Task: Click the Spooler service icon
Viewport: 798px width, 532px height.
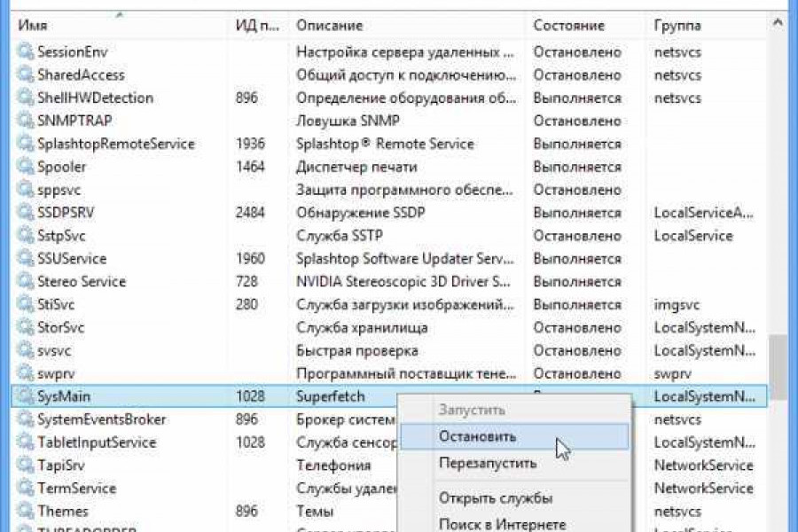Action: (25, 167)
